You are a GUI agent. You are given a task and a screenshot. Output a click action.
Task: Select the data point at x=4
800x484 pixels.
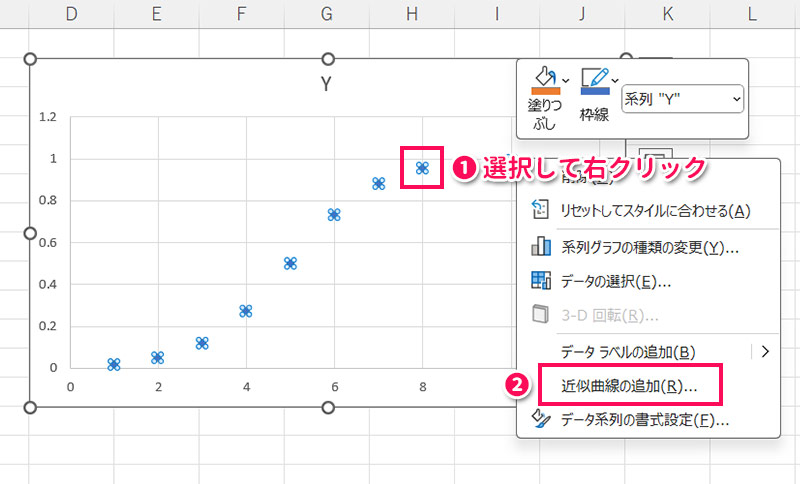(246, 311)
